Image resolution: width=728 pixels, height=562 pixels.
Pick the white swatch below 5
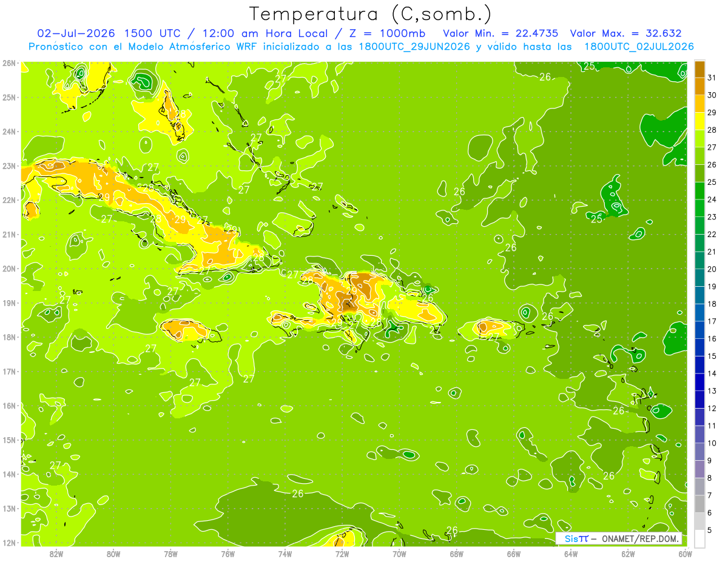(699, 538)
